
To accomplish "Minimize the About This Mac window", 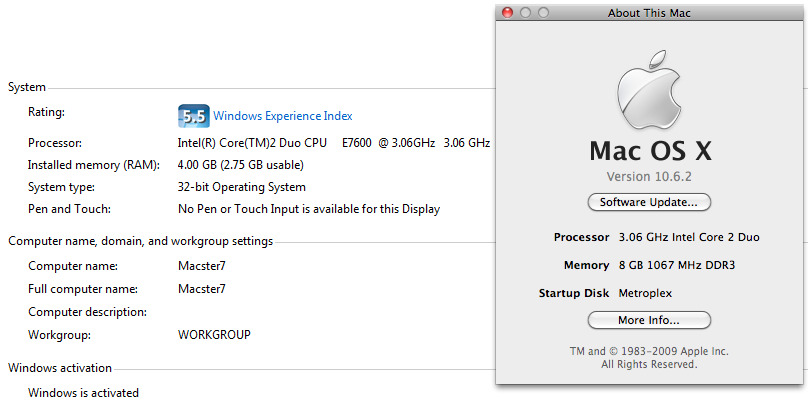I will click(x=525, y=13).
